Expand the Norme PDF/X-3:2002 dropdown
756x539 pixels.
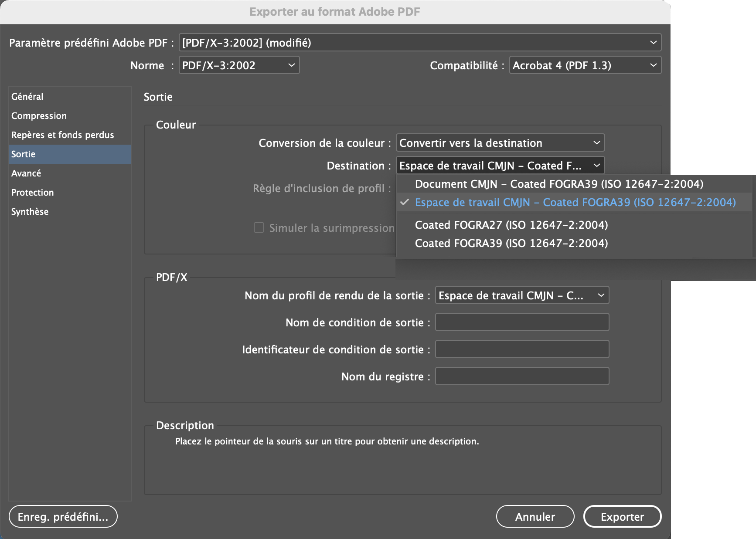[239, 65]
